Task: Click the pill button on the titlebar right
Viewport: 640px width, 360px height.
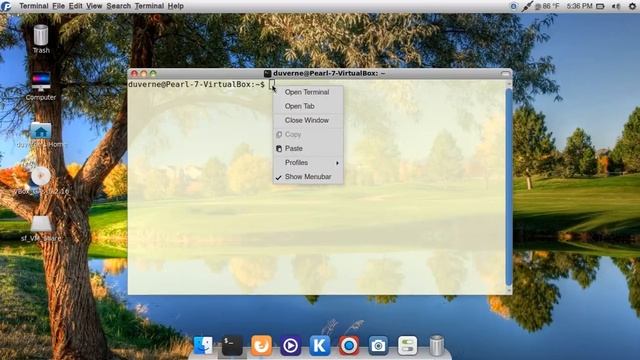Action: [x=505, y=74]
